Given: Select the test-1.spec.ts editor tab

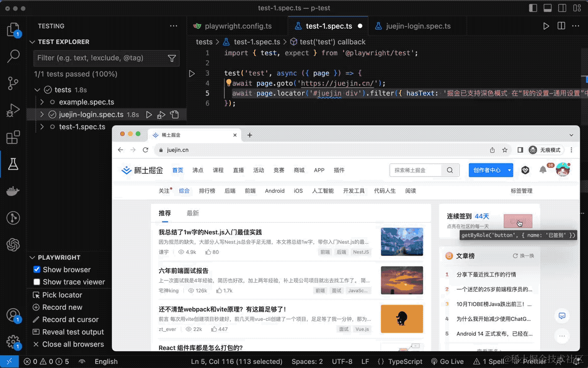Looking at the screenshot, I should (x=328, y=26).
